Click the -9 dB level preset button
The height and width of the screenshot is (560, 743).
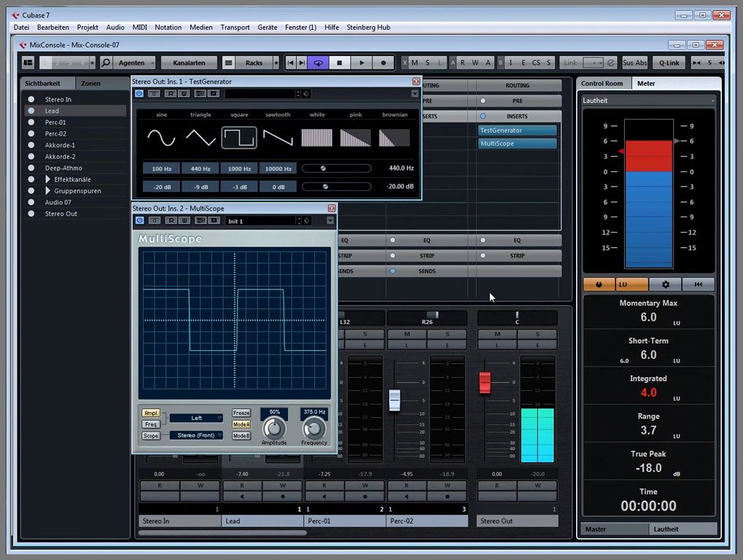(x=201, y=187)
